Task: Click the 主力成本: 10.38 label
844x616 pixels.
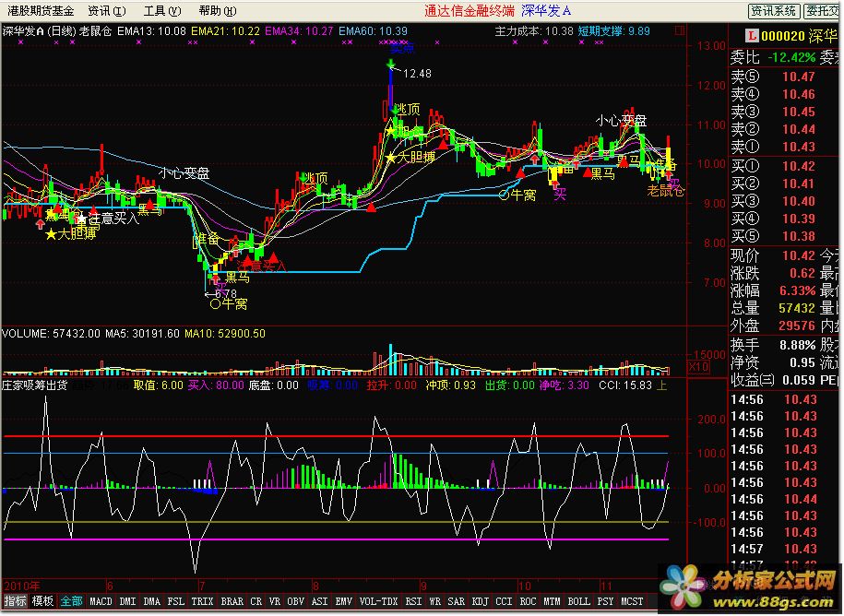Action: 534,31
